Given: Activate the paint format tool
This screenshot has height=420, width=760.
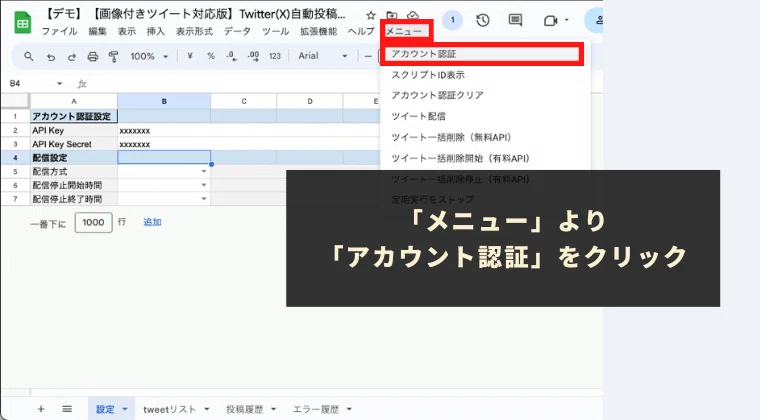Looking at the screenshot, I should 113,57.
